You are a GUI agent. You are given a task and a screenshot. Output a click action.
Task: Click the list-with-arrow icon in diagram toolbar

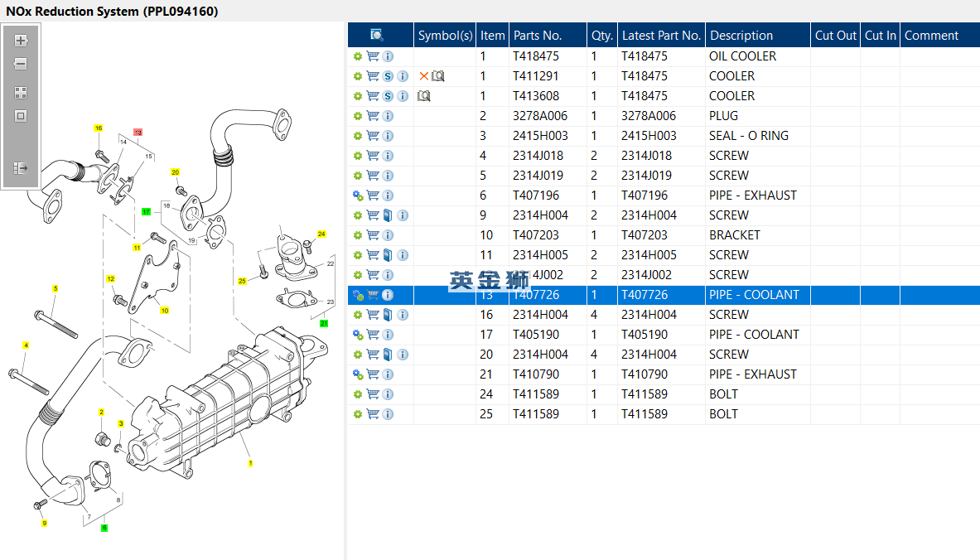tap(21, 168)
